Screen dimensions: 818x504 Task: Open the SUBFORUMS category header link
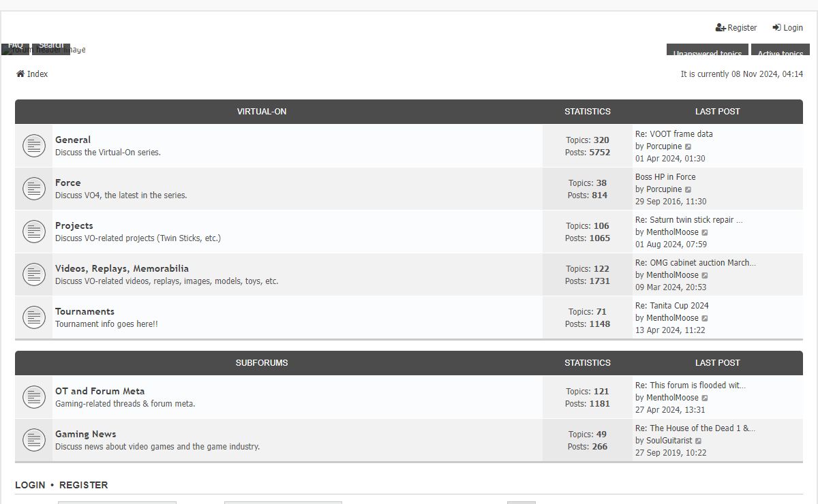[x=262, y=362]
